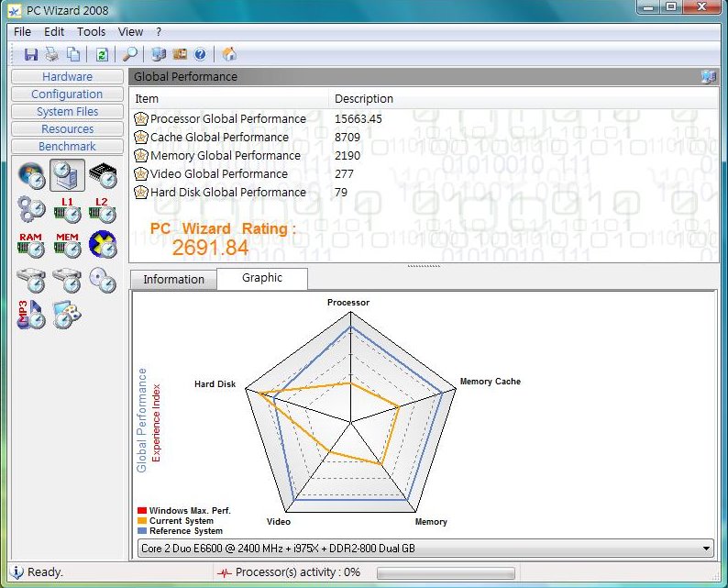Open the Benchmark sidebar section
728x588 pixels.
[67, 146]
